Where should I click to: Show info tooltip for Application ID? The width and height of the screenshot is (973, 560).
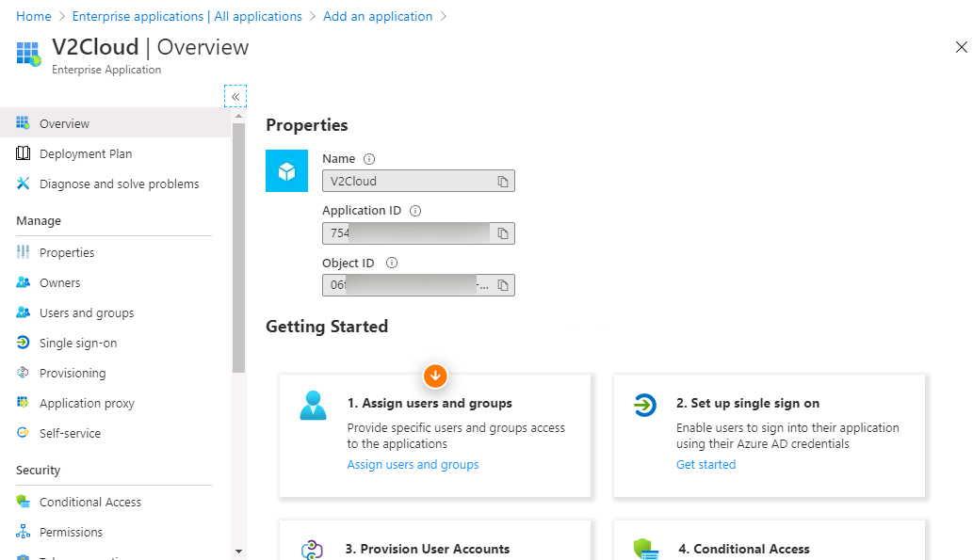click(415, 211)
